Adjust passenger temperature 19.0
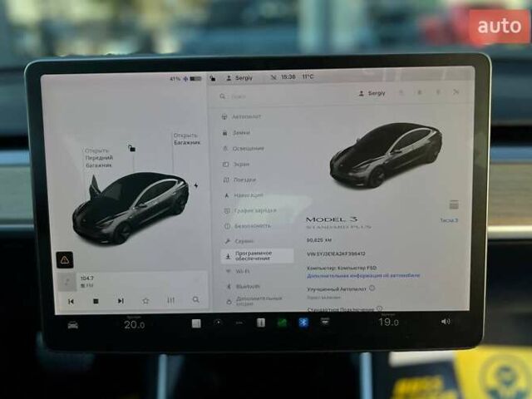 point(388,322)
